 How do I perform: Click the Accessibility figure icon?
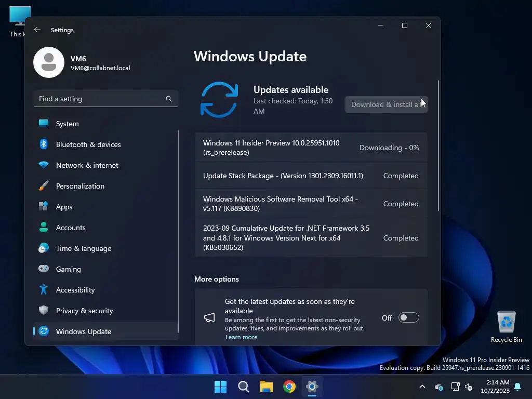(x=44, y=289)
